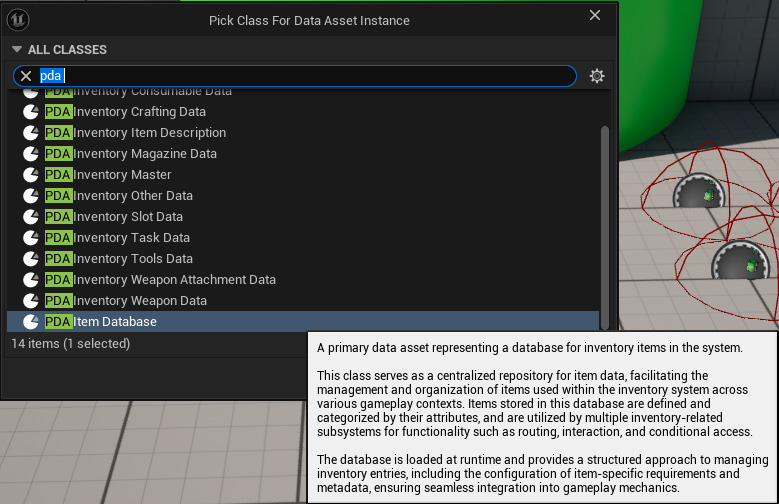Collapse the ALL CLASSES section
The height and width of the screenshot is (504, 779).
[x=17, y=49]
